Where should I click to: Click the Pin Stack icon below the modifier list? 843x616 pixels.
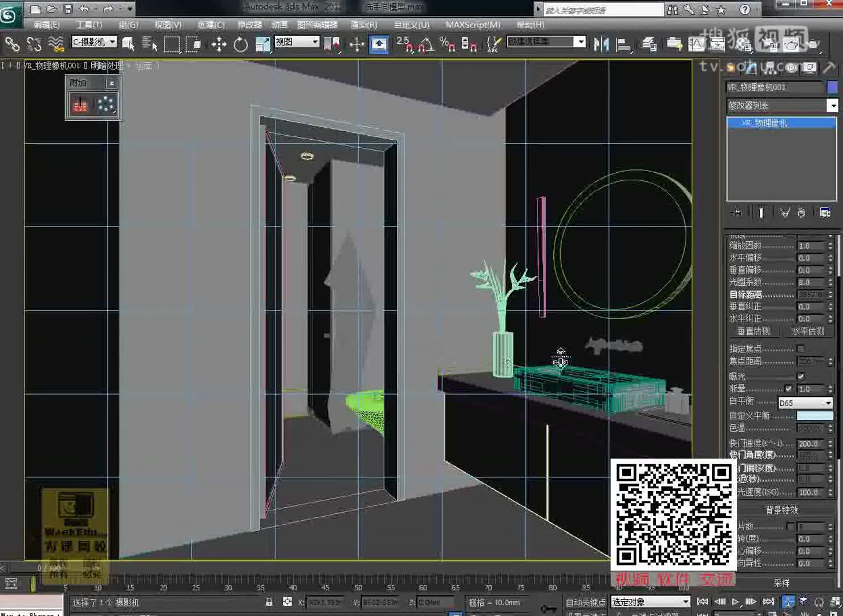(737, 213)
